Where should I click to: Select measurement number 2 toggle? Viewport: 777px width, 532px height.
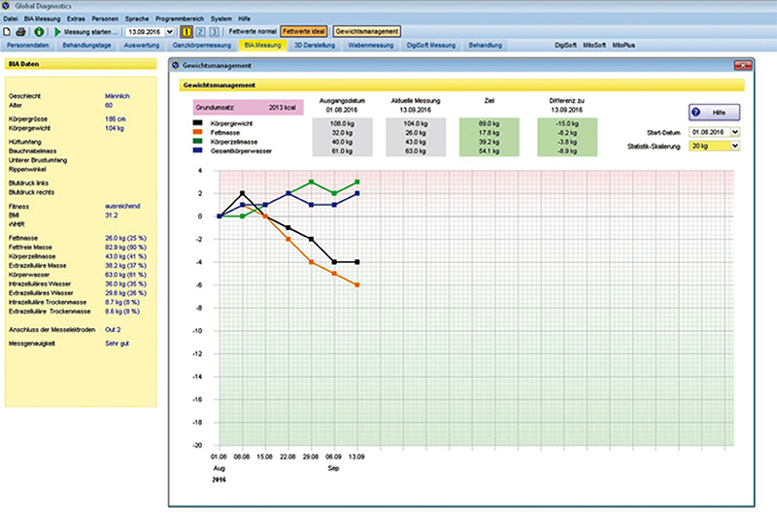(x=200, y=32)
